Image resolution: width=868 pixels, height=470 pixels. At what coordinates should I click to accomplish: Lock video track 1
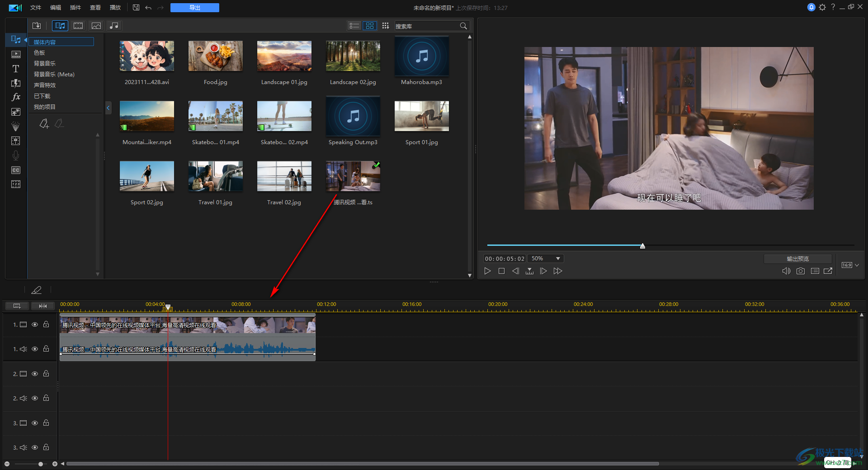pyautogui.click(x=46, y=324)
